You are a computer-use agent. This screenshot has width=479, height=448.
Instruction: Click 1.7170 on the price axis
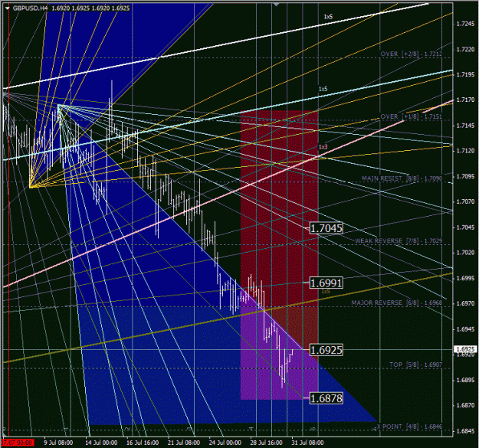pyautogui.click(x=465, y=100)
